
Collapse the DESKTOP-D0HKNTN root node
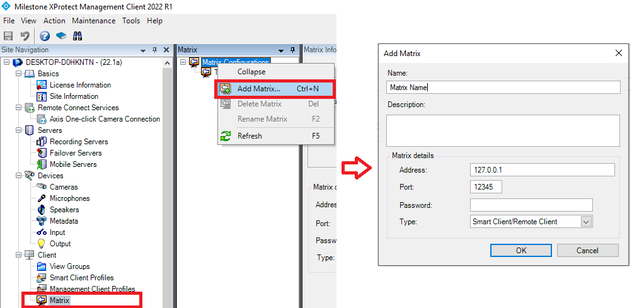6,62
